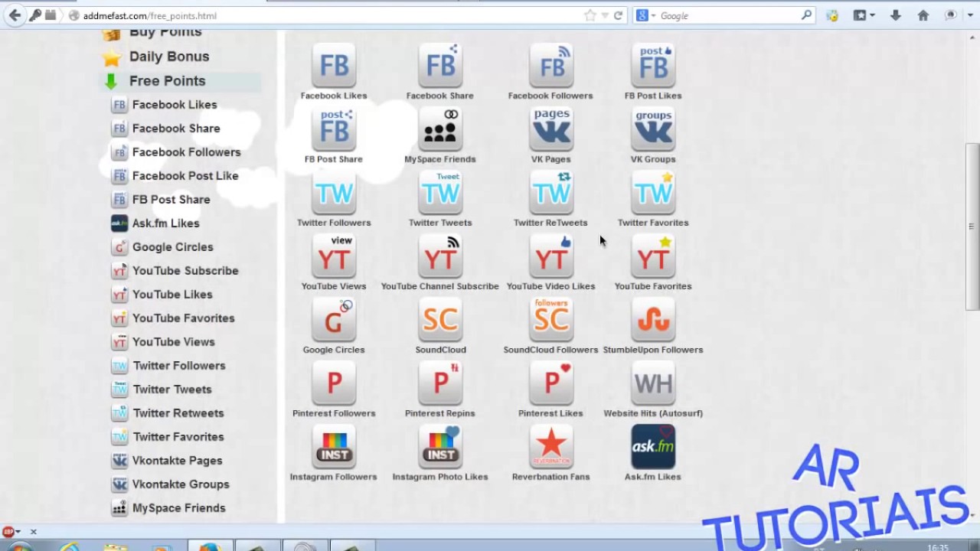This screenshot has width=980, height=551.
Task: Choose the FB Post Share grid icon
Action: tap(334, 129)
